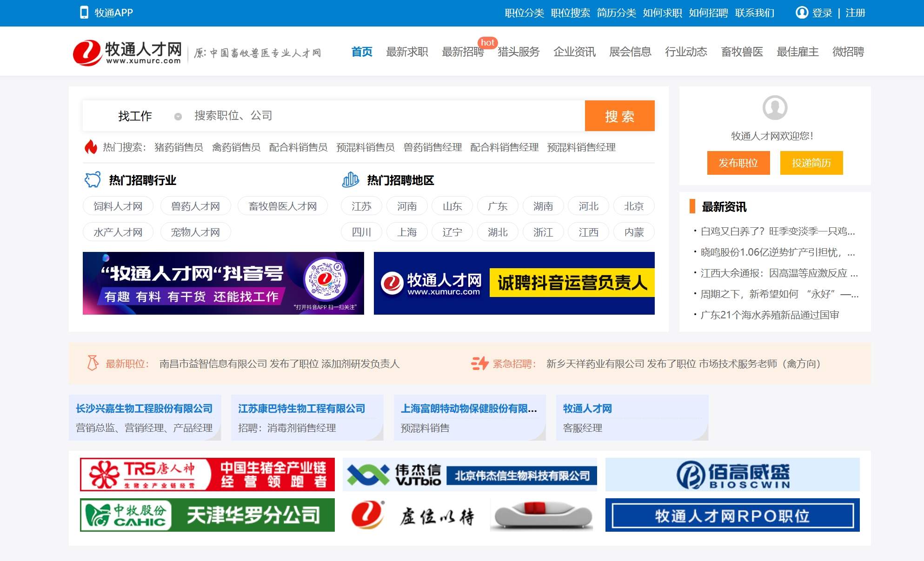Click the 注册 link

855,13
